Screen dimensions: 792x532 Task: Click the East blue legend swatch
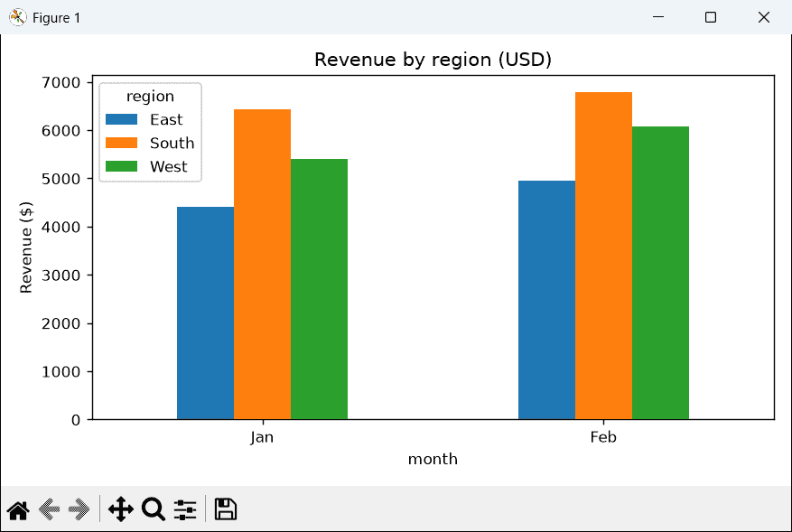point(121,119)
